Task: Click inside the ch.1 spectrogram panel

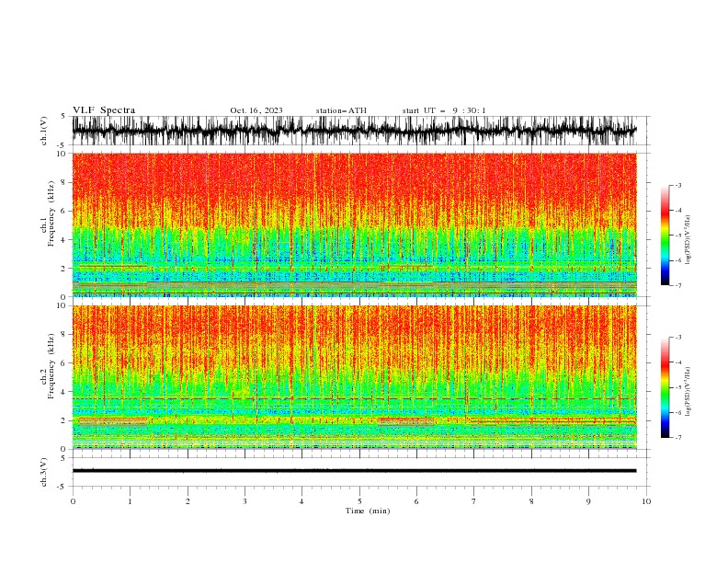Action: 354,224
